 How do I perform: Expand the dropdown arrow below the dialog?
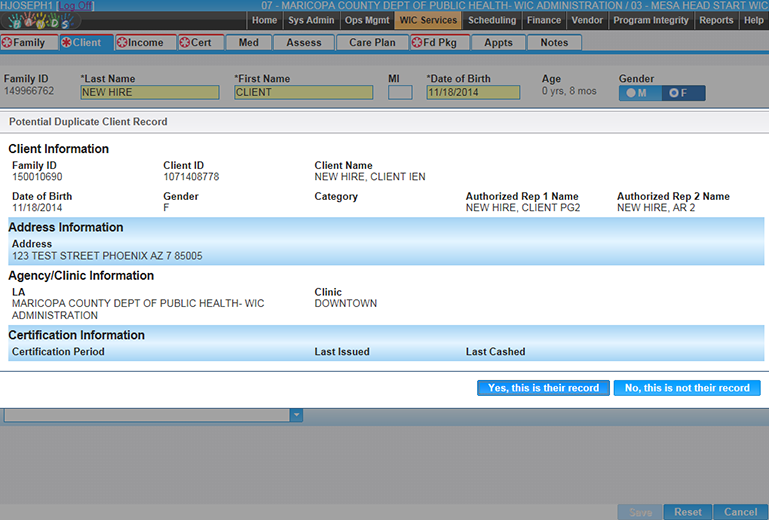click(296, 414)
